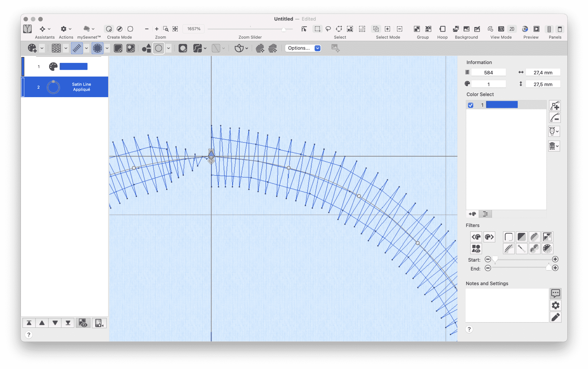Expand the Assistants dropdown arrow
The image size is (588, 369).
pyautogui.click(x=49, y=29)
